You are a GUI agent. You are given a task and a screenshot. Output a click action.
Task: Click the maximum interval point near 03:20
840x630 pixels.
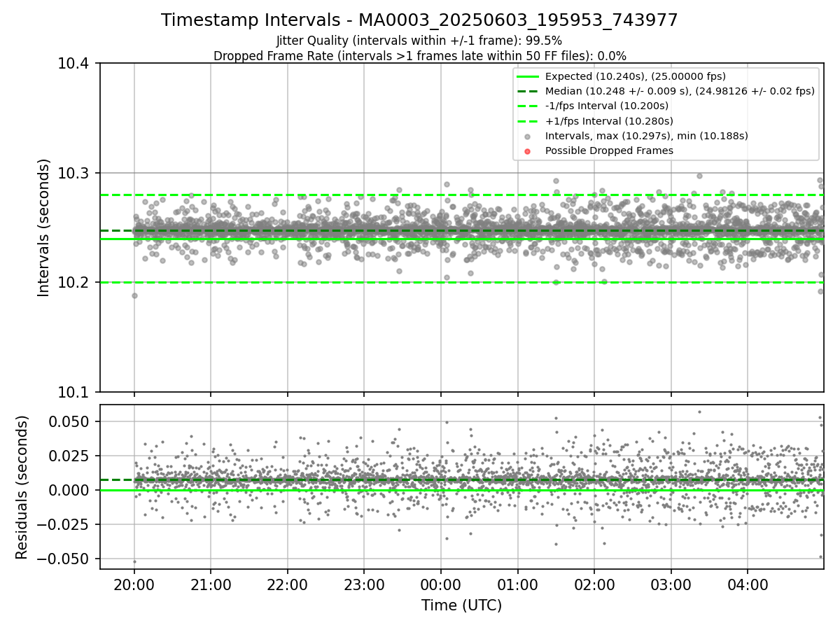coord(699,176)
